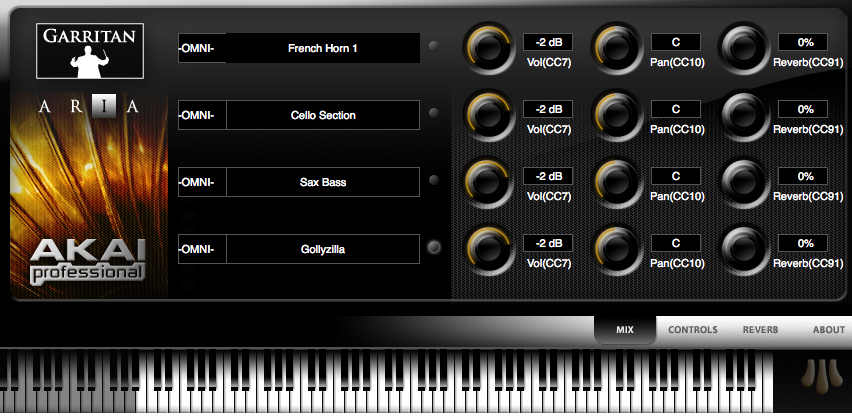
Task: Click the -2 dB volume field for Gollyzilla
Action: pos(548,243)
